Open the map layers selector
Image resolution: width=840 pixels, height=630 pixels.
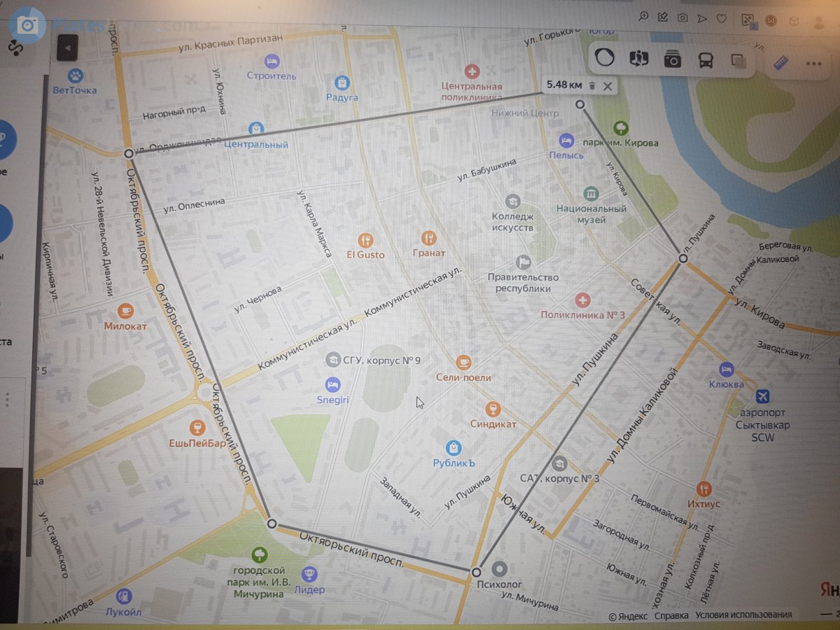tap(738, 61)
